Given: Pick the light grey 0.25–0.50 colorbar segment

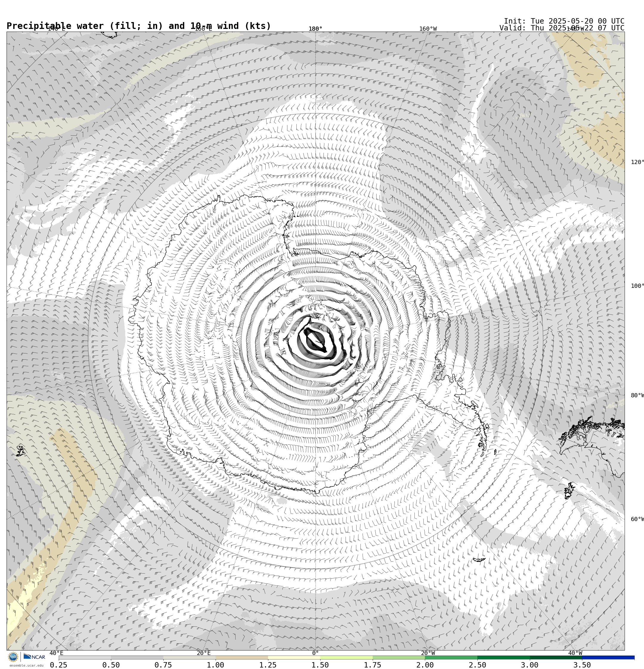Looking at the screenshot, I should coord(85,657).
